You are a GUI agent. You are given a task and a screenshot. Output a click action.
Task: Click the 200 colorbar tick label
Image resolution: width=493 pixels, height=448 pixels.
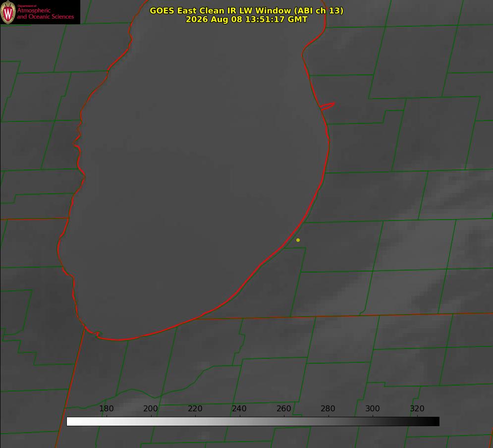(151, 408)
